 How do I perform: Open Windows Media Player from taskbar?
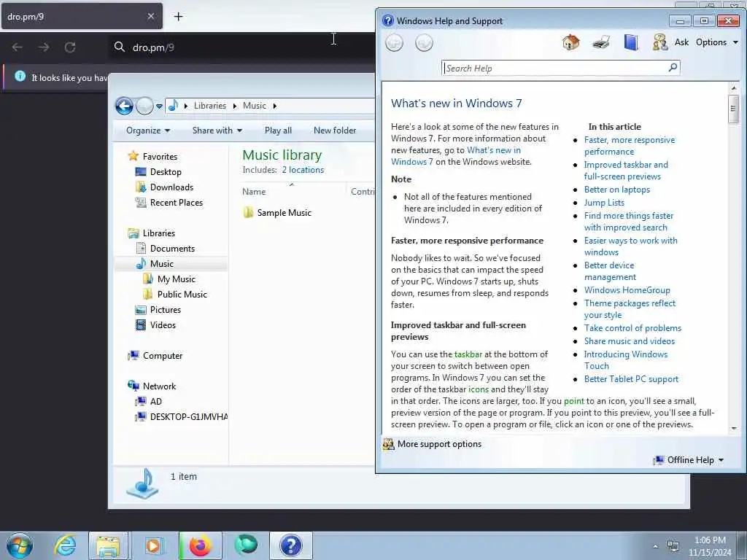pos(153,545)
